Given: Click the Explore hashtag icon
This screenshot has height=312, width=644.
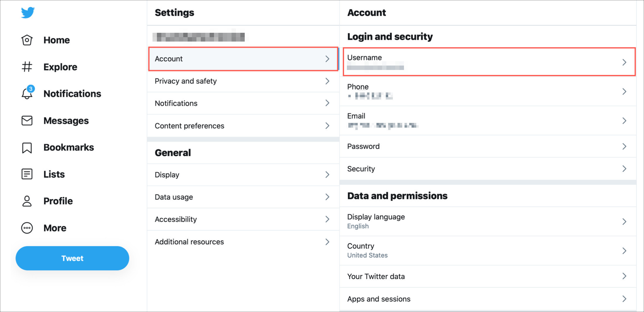Looking at the screenshot, I should coord(27,67).
